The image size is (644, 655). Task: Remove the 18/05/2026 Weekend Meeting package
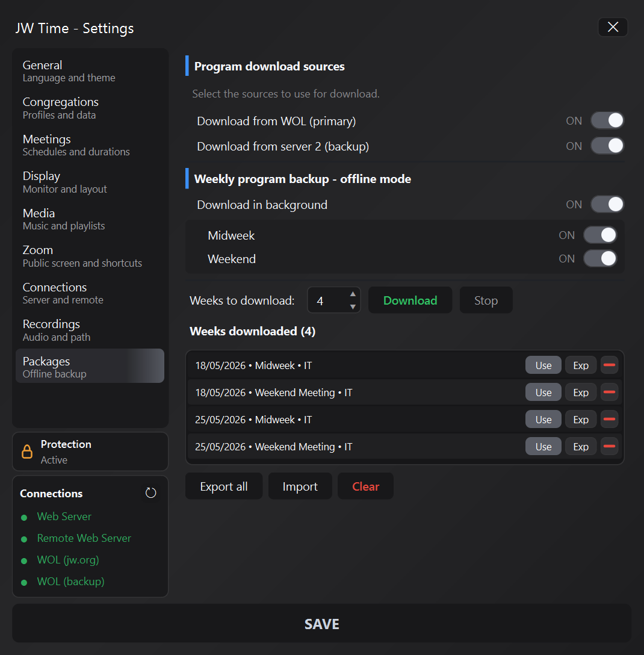pos(609,393)
